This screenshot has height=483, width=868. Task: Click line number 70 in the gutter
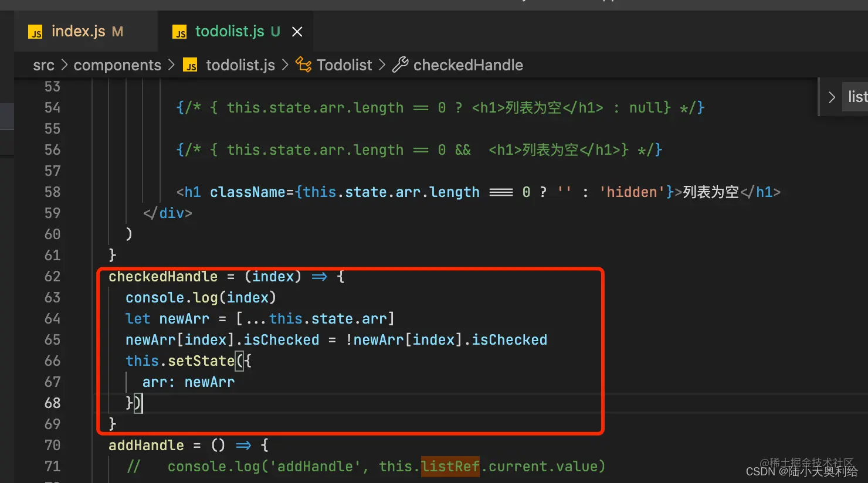pyautogui.click(x=52, y=445)
